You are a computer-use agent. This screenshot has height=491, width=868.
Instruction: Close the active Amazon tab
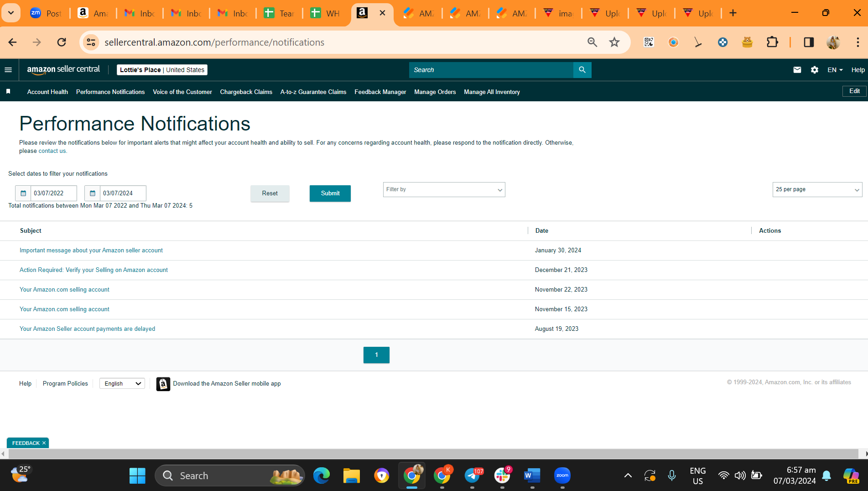[382, 13]
